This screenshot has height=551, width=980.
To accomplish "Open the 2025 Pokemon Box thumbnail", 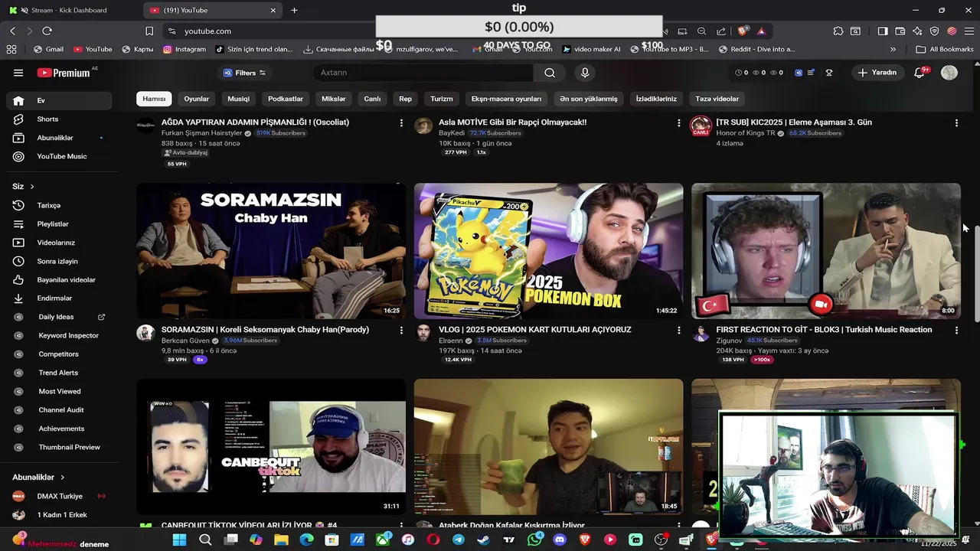I will coord(549,251).
